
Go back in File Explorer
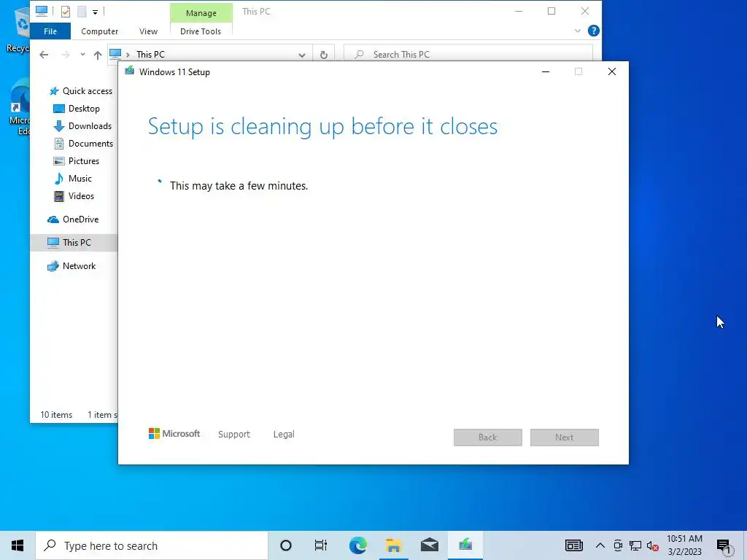pos(44,55)
